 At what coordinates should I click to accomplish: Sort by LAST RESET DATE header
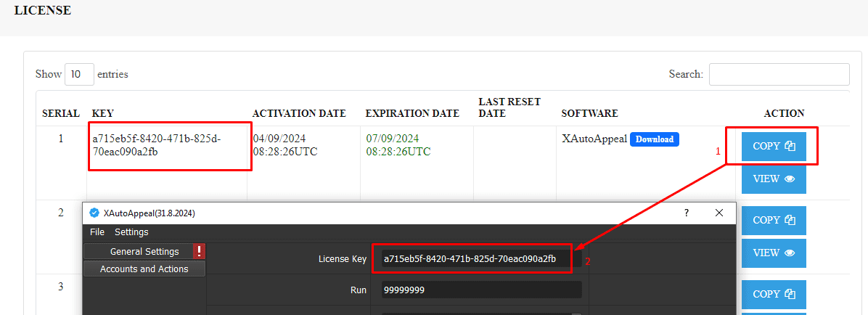(x=509, y=107)
